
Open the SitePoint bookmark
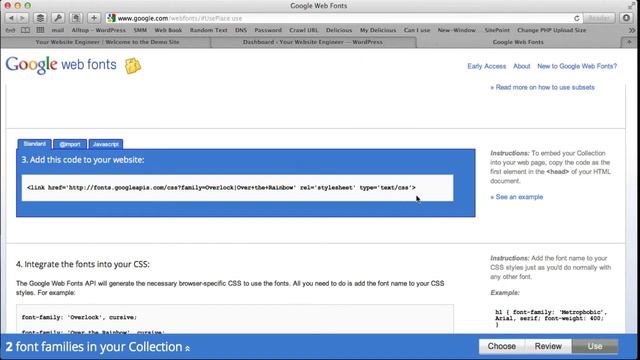[x=497, y=30]
